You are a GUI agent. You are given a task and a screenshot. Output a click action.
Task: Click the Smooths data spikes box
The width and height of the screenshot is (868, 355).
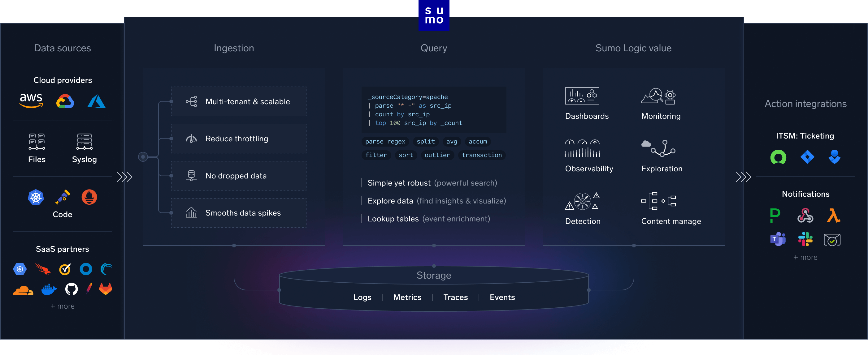(x=239, y=213)
